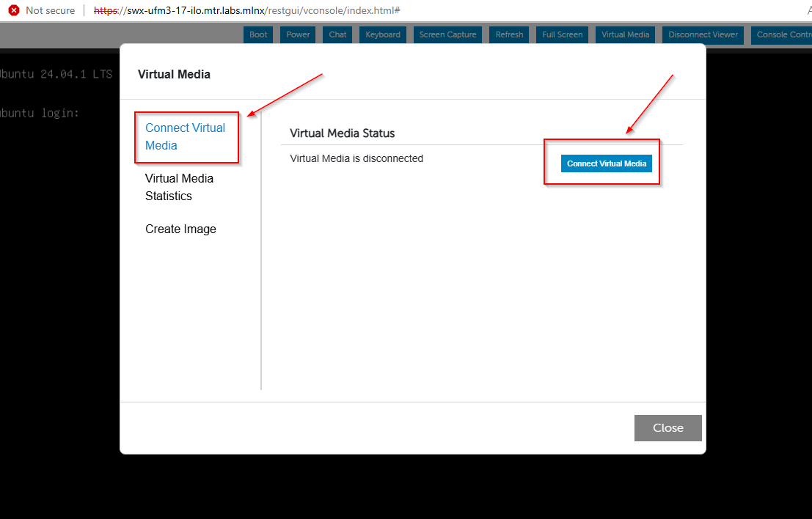Close the Virtual Media dialog

click(x=667, y=428)
